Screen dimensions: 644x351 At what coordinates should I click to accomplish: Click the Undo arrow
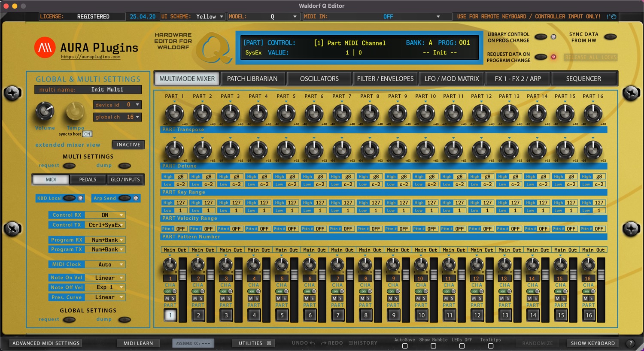[312, 343]
